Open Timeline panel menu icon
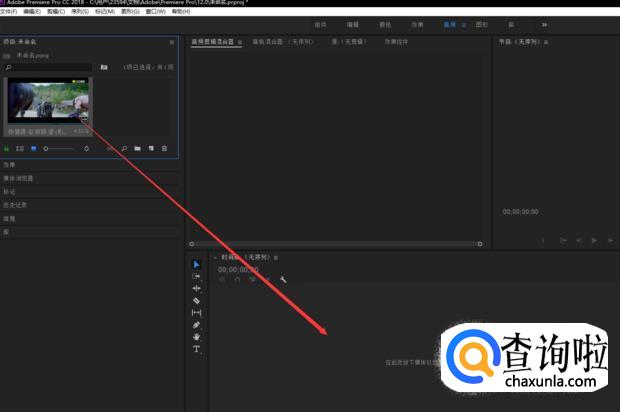The height and width of the screenshot is (412, 620). (x=276, y=258)
